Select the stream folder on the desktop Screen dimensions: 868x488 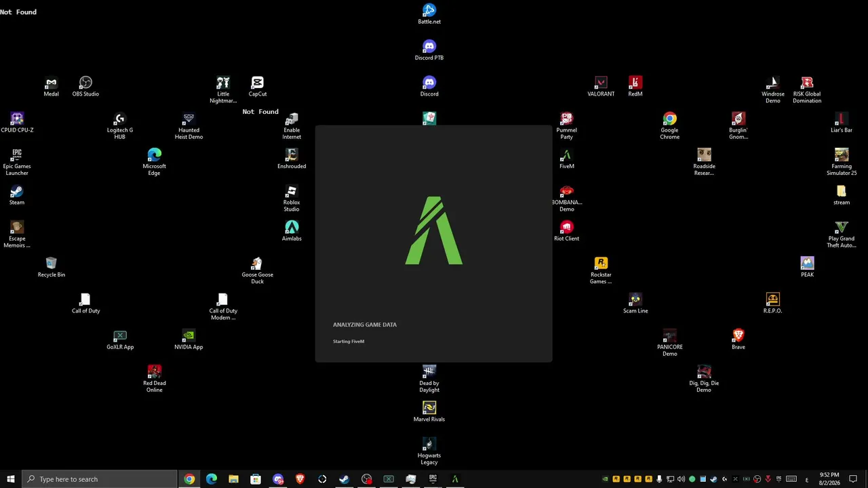click(x=842, y=195)
